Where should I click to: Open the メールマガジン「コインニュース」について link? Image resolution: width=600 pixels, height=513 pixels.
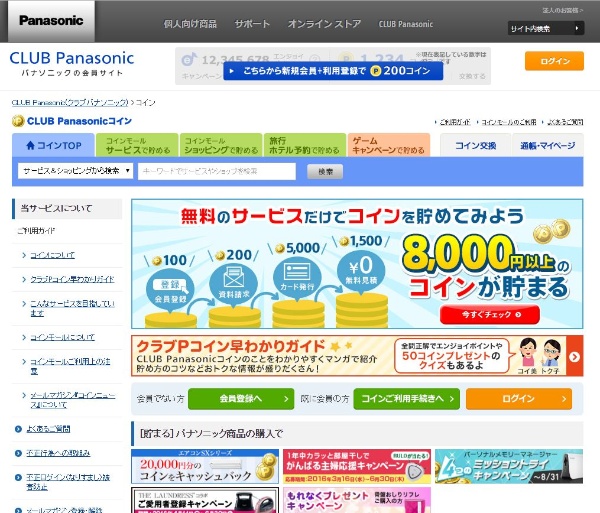[73, 400]
